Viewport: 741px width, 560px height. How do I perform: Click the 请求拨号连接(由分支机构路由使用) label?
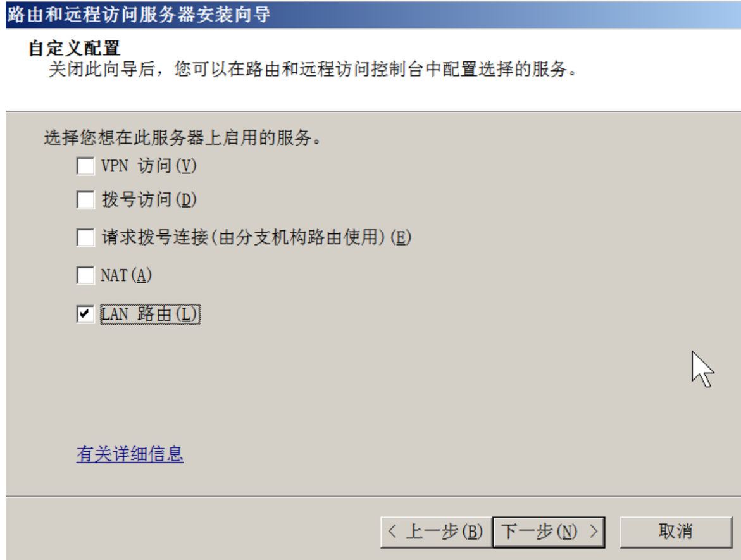point(256,237)
